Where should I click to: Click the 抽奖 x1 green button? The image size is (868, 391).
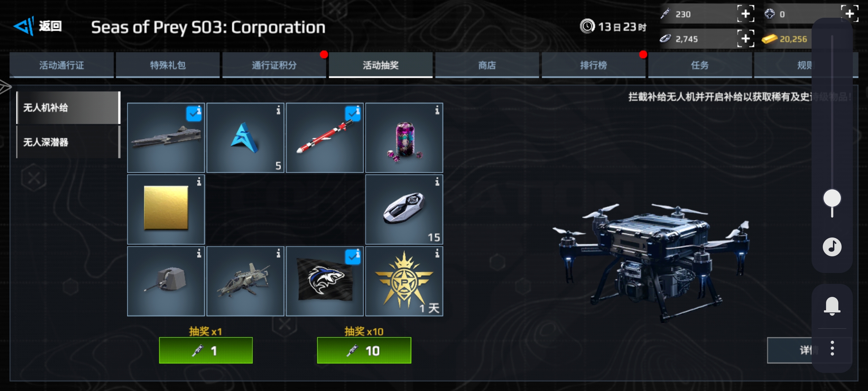[x=206, y=350]
